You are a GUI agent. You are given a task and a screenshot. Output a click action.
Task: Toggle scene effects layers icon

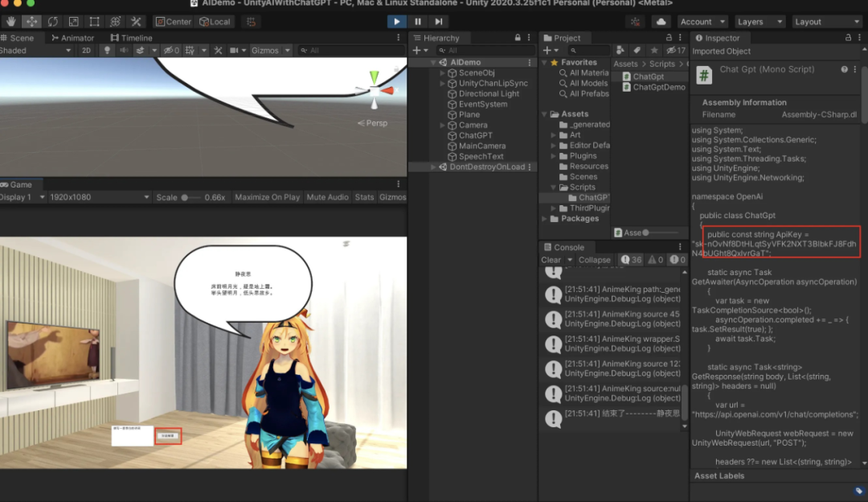point(141,51)
